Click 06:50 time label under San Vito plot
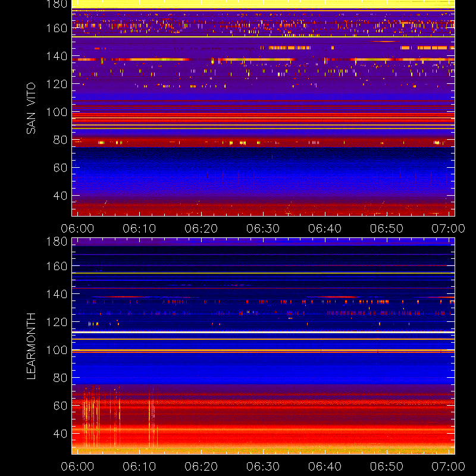476x476 pixels. tap(387, 228)
